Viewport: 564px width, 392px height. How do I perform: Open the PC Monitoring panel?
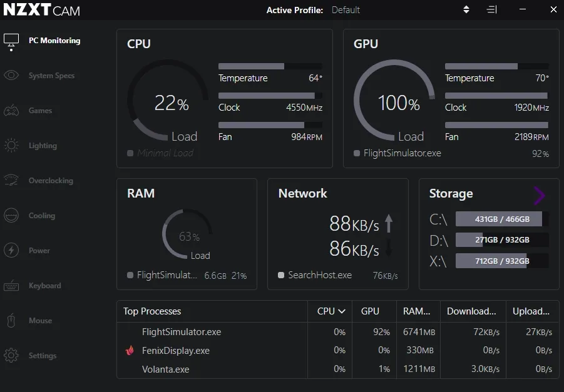(x=54, y=41)
